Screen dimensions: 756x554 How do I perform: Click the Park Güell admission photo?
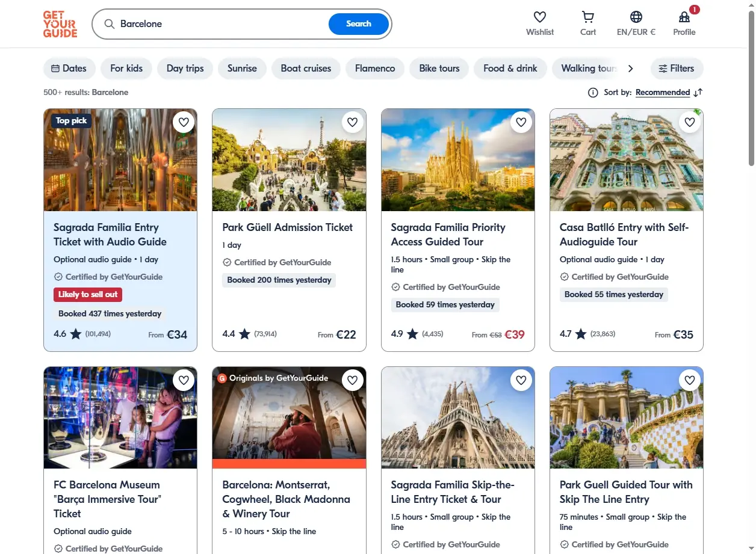point(289,160)
